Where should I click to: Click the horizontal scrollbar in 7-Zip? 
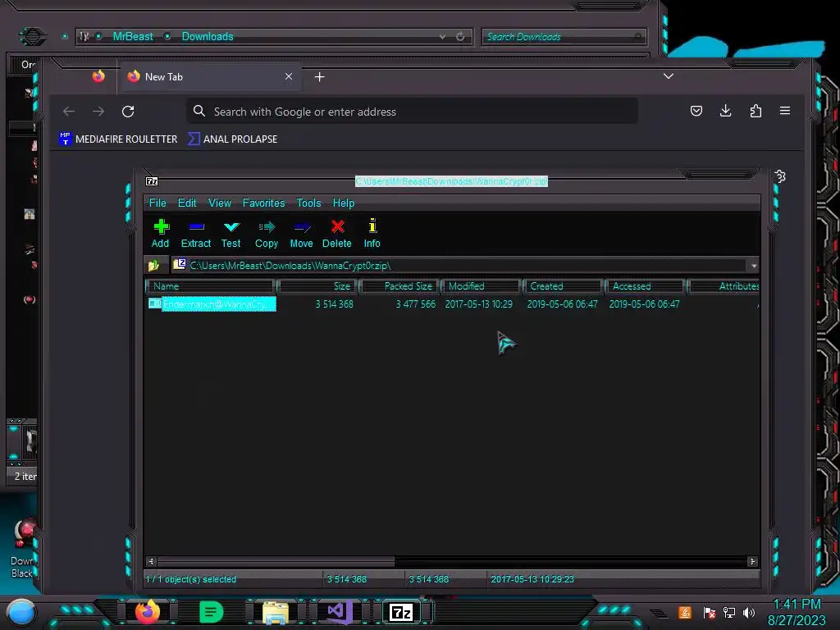click(276, 561)
